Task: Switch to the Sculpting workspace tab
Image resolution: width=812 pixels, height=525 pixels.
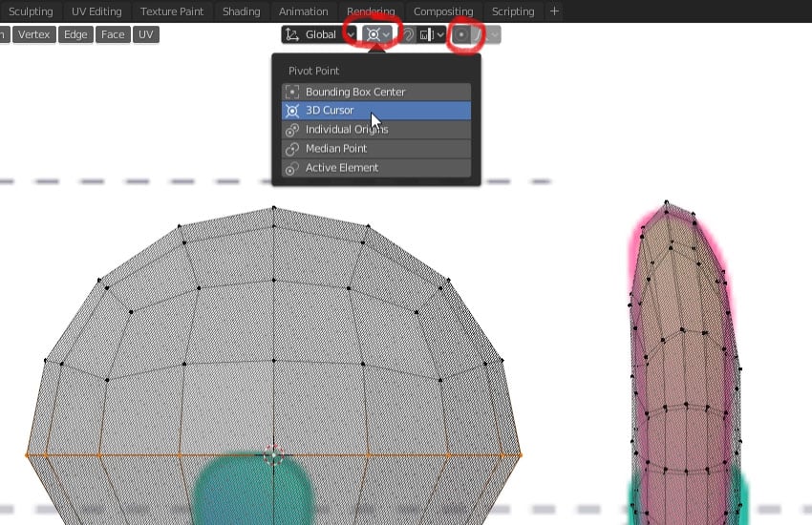Action: coord(31,11)
